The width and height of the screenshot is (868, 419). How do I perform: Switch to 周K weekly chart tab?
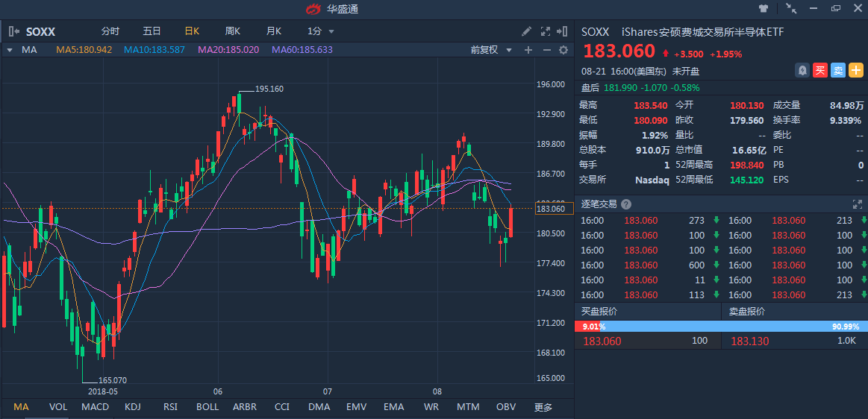[233, 31]
